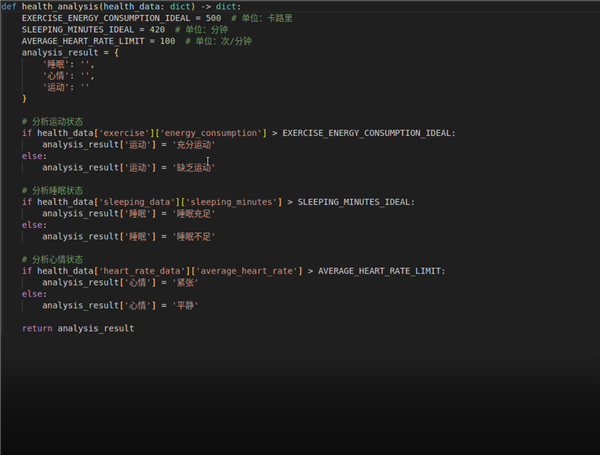The height and width of the screenshot is (455, 600).
Task: Click the value 100 for AVERAGE_HEART_RATE_LIMIT
Action: 167,41
